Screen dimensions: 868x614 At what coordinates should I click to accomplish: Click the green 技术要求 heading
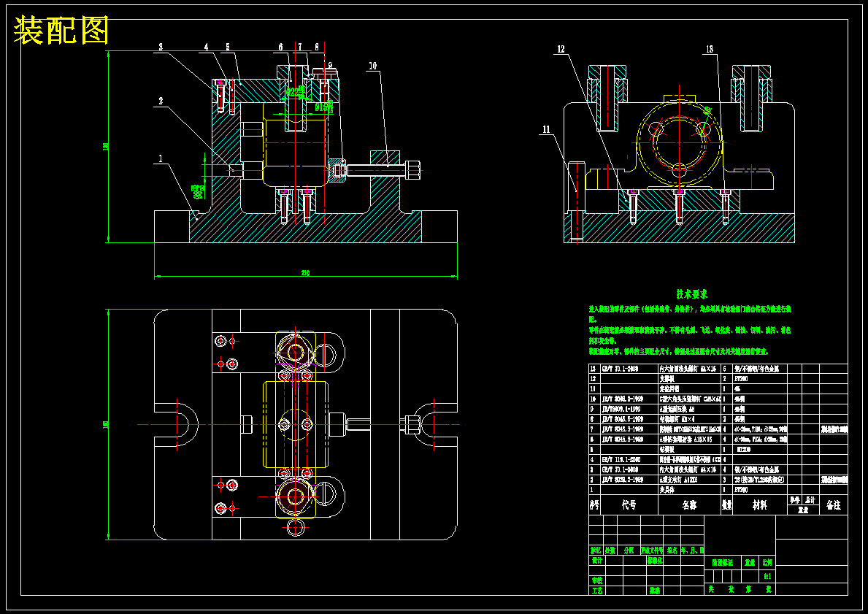(x=691, y=294)
